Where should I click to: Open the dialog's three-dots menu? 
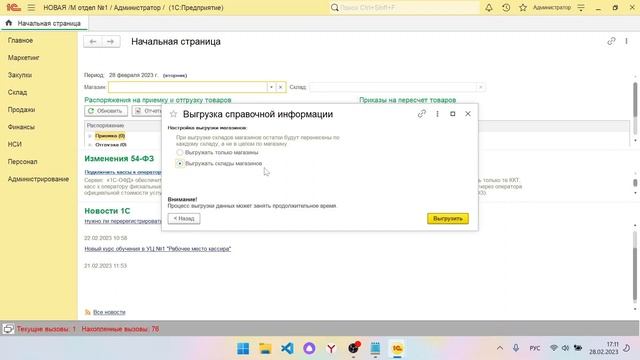pyautogui.click(x=437, y=114)
